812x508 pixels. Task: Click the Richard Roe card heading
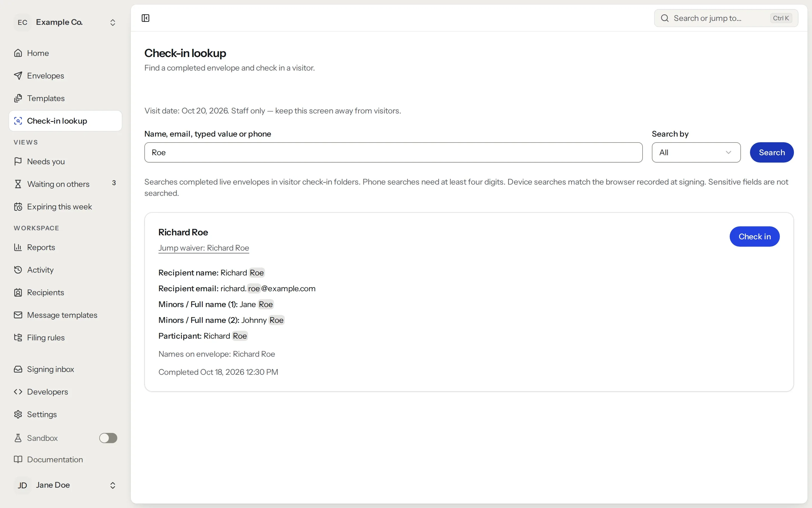pyautogui.click(x=183, y=232)
